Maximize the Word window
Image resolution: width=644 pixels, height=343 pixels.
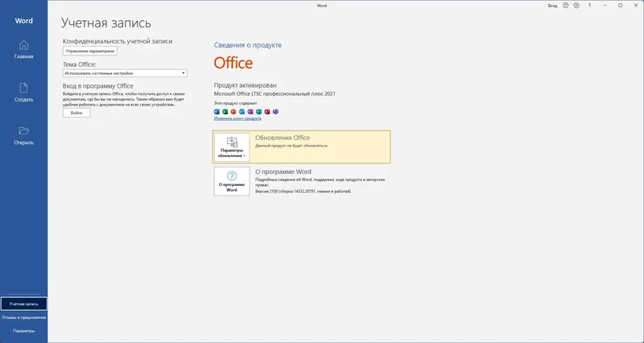[621, 6]
